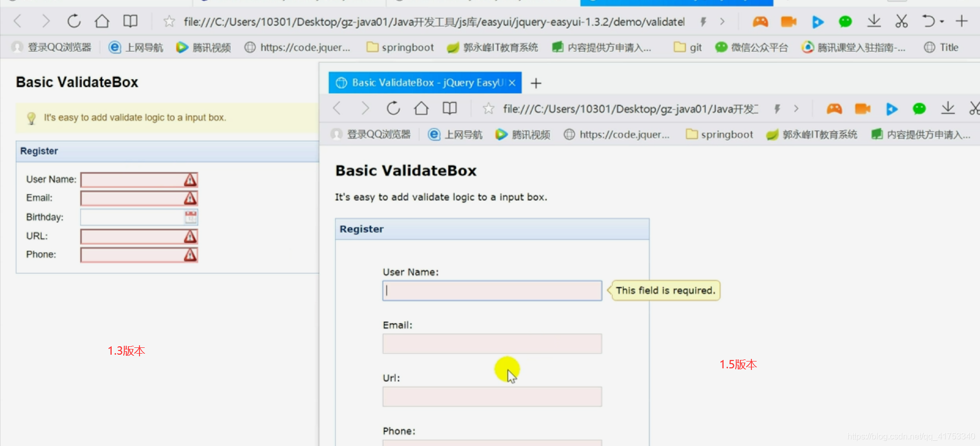Image resolution: width=980 pixels, height=446 pixels.
Task: Open the https://code.jquer... bookmark in outer bar
Action: coord(297,47)
